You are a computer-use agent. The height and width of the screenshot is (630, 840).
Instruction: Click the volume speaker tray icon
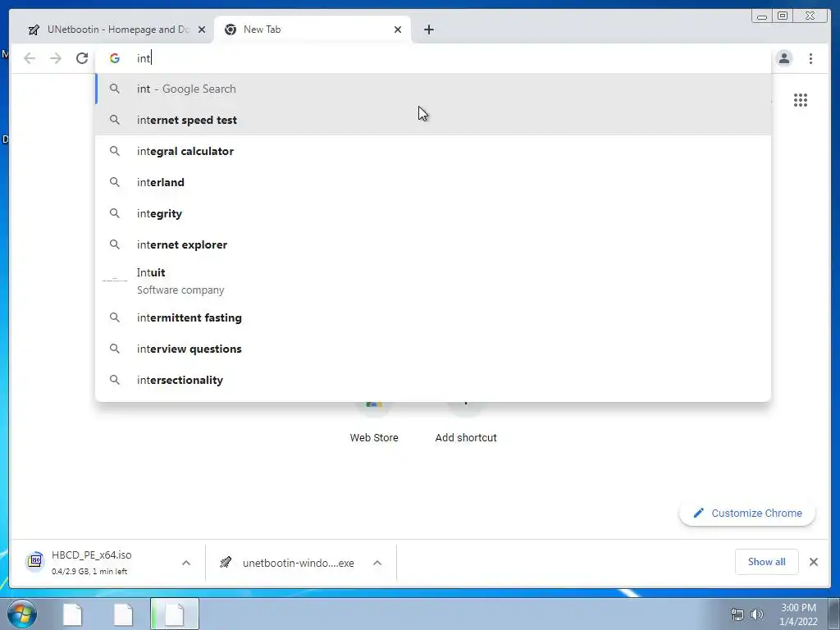757,614
